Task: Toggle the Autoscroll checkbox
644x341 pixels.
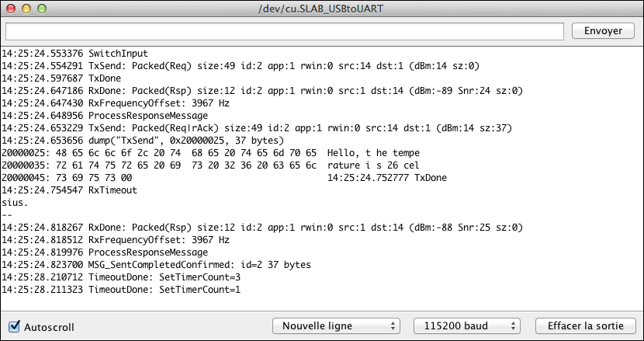Action: [14, 326]
